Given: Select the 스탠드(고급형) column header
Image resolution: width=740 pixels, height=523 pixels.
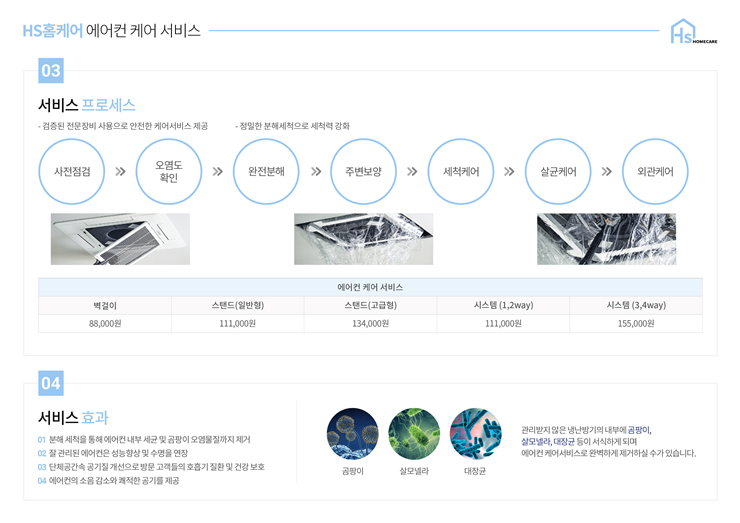Looking at the screenshot, I should (370, 305).
